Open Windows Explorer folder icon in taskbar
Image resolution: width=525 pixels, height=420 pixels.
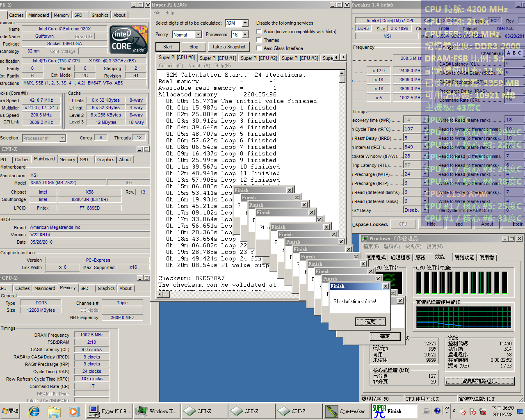(x=54, y=411)
